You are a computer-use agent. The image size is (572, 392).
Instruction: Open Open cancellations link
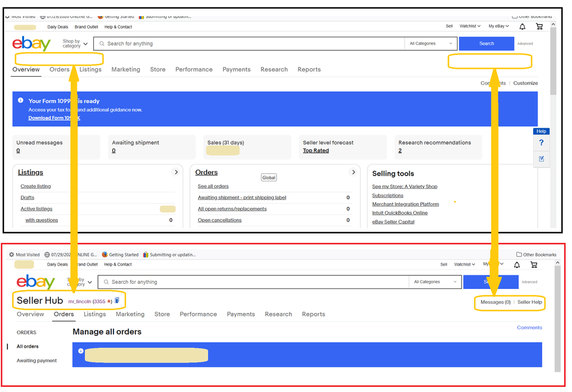click(x=220, y=220)
